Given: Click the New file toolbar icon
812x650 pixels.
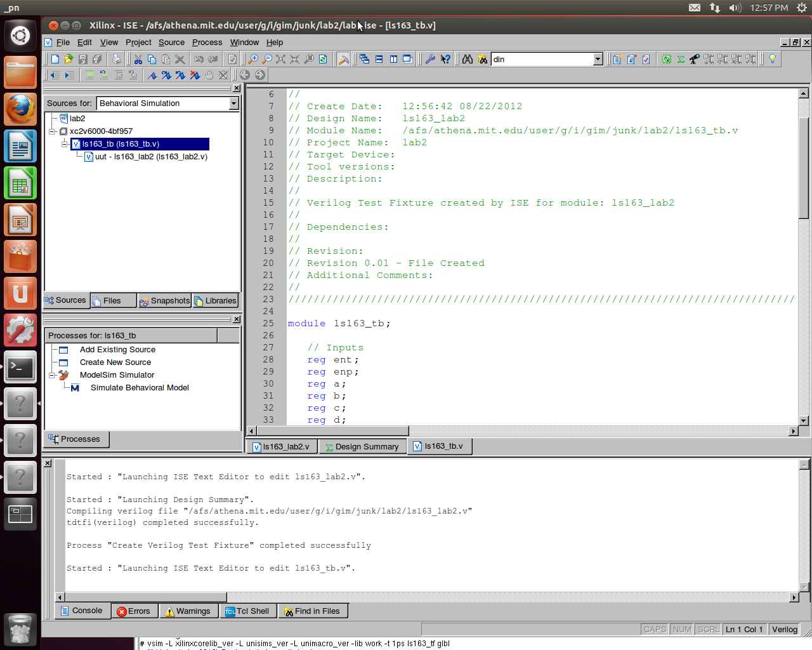Looking at the screenshot, I should pos(55,59).
